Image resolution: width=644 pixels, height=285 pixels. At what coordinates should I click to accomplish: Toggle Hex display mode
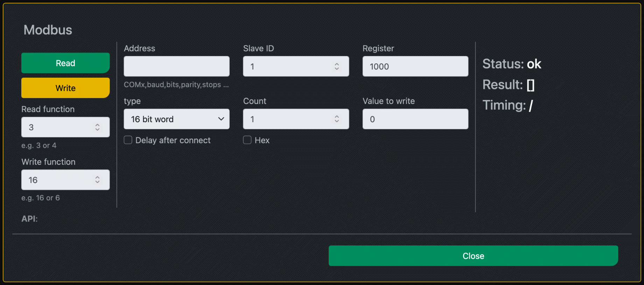[247, 140]
